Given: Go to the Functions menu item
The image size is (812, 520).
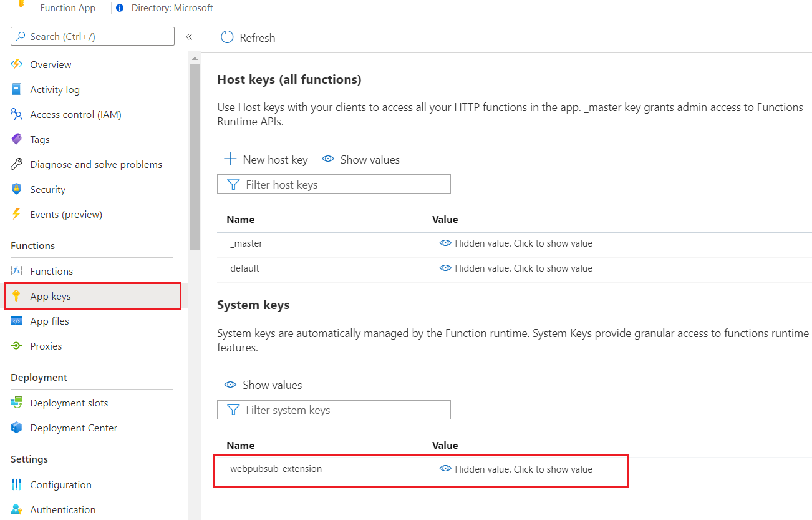Looking at the screenshot, I should [x=51, y=271].
